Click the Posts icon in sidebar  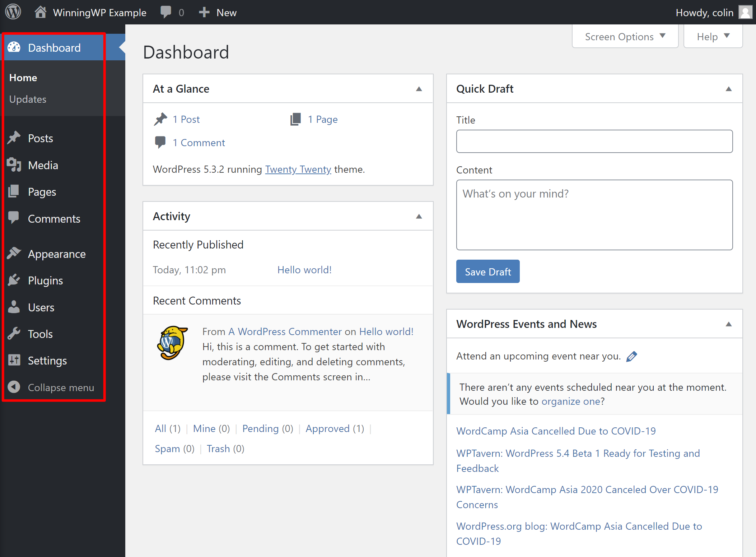[x=15, y=138]
